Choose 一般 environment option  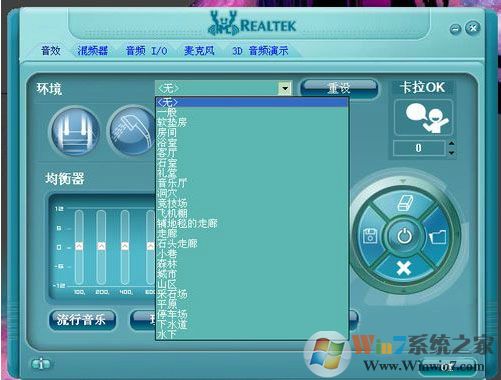point(252,112)
